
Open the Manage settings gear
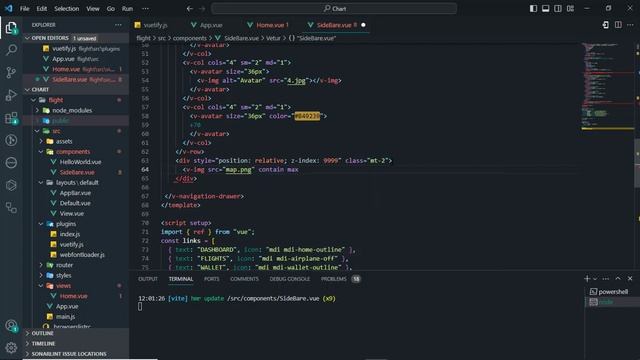pyautogui.click(x=11, y=347)
